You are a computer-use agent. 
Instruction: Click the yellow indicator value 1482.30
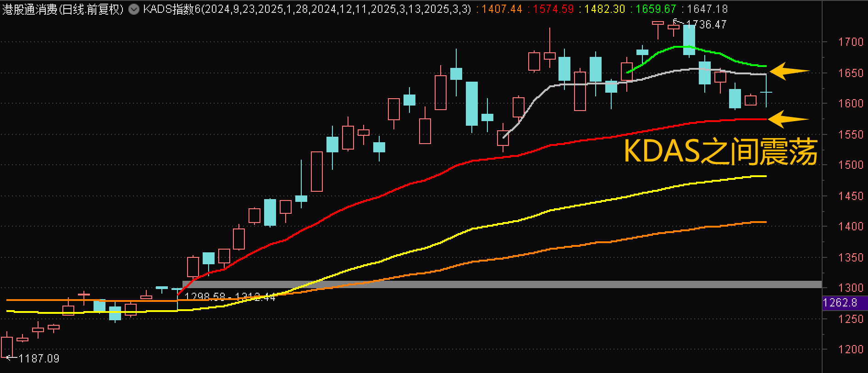pos(605,9)
